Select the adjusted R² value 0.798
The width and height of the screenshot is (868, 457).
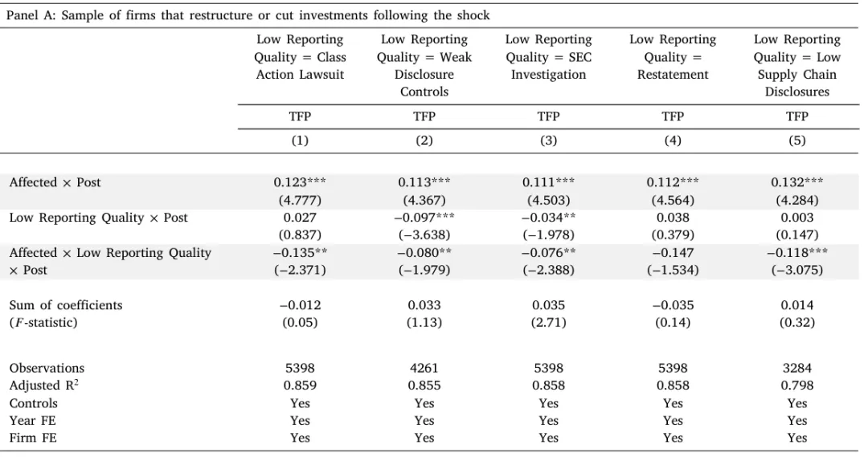coord(797,386)
